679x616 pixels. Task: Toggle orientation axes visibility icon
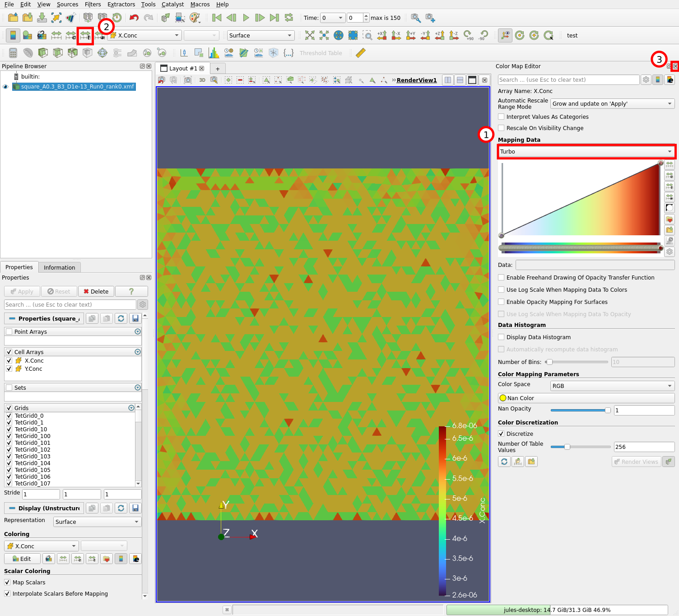[x=505, y=35]
